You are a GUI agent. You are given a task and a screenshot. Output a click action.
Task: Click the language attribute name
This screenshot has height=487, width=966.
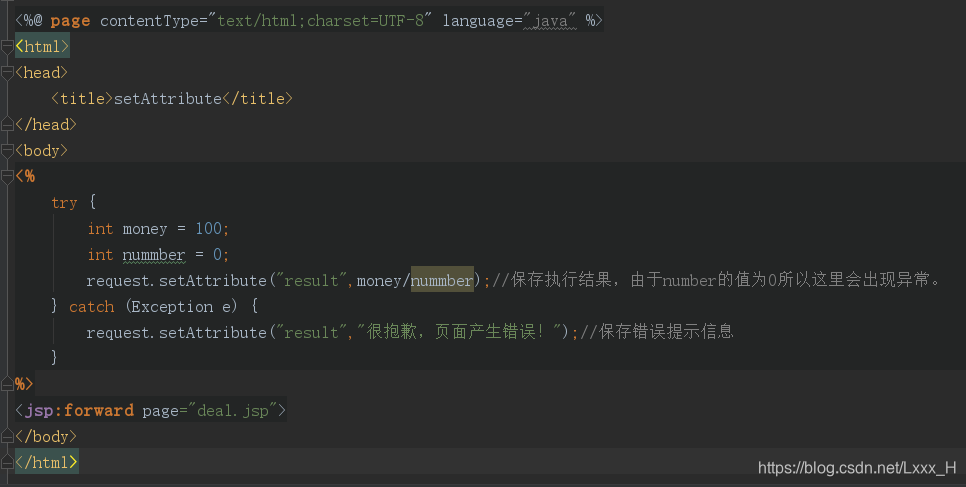click(478, 20)
